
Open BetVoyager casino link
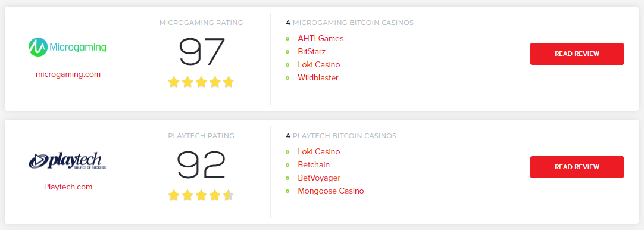tap(319, 178)
